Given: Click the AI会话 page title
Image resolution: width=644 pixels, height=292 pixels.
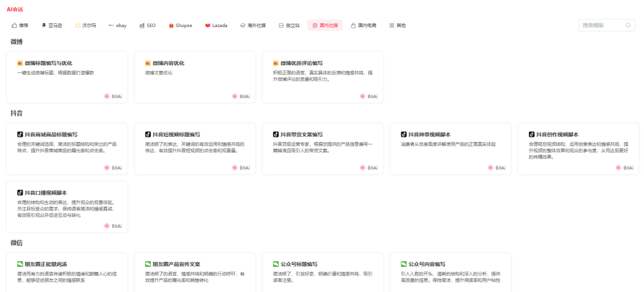Looking at the screenshot, I should point(15,9).
